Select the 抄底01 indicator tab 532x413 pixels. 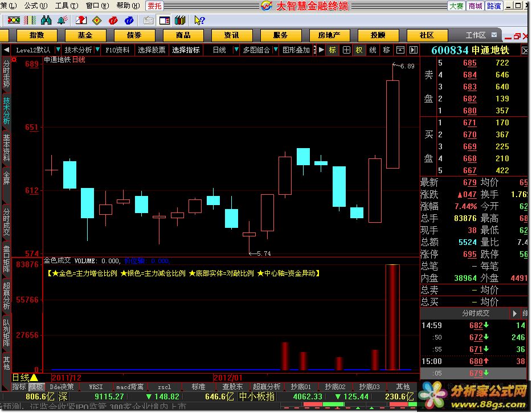301,387
